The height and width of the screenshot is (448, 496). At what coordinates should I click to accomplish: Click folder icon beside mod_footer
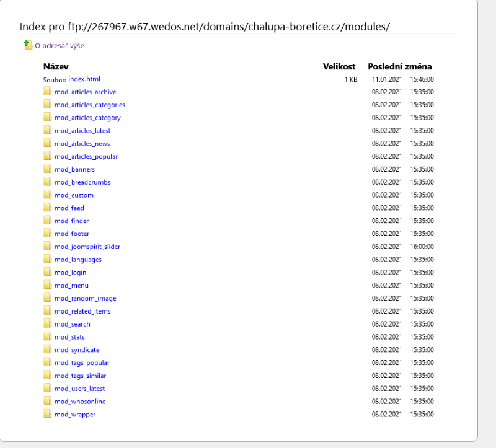click(48, 234)
